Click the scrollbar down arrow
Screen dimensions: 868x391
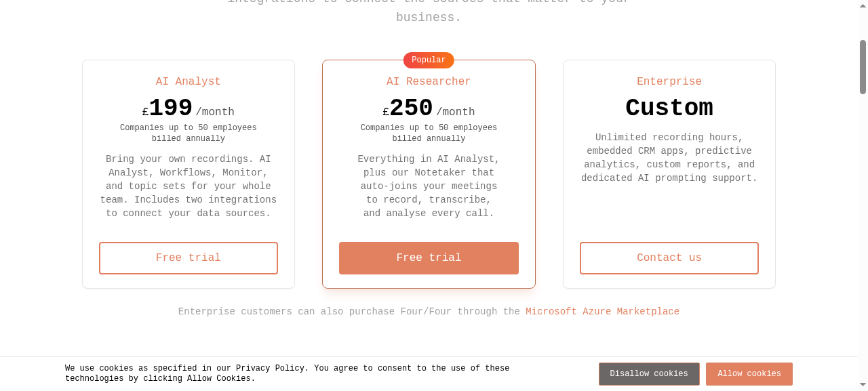863,386
